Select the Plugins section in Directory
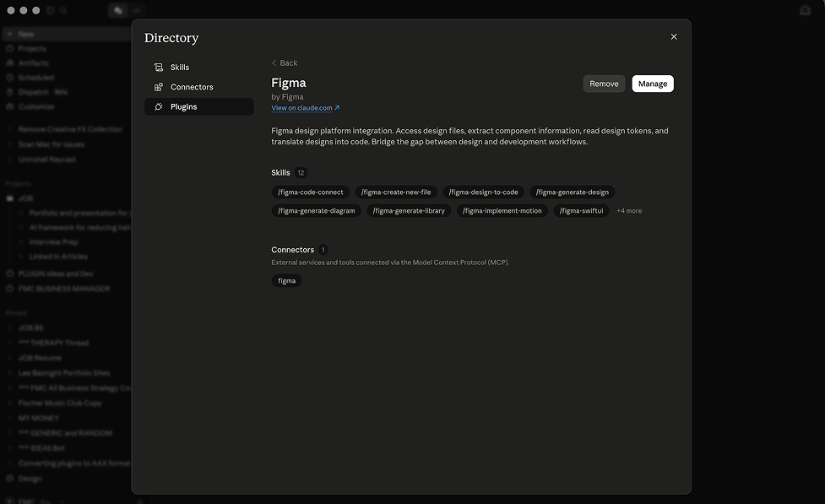 click(x=199, y=107)
